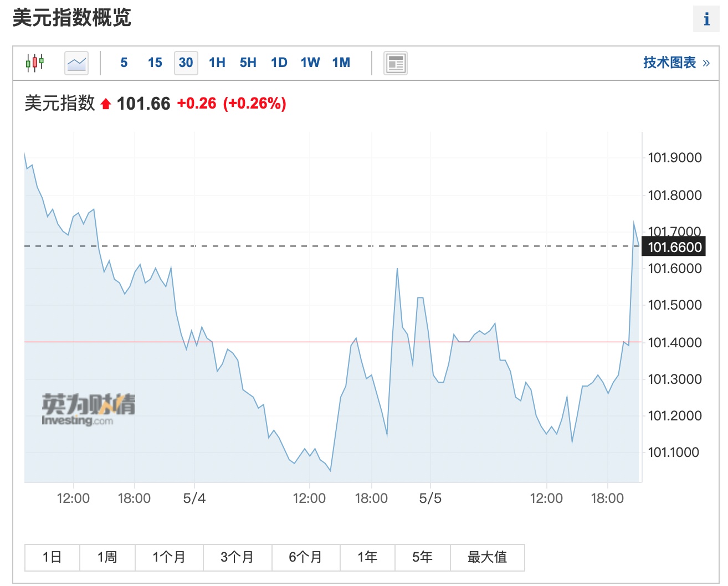Click the 101.6600 current price marker
Image resolution: width=728 pixels, height=586 pixels.
point(674,247)
